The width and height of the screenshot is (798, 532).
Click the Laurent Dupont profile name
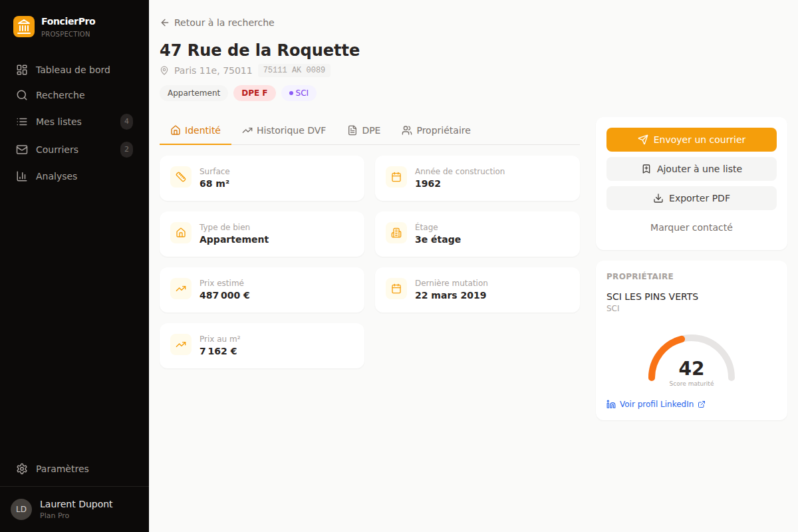76,504
